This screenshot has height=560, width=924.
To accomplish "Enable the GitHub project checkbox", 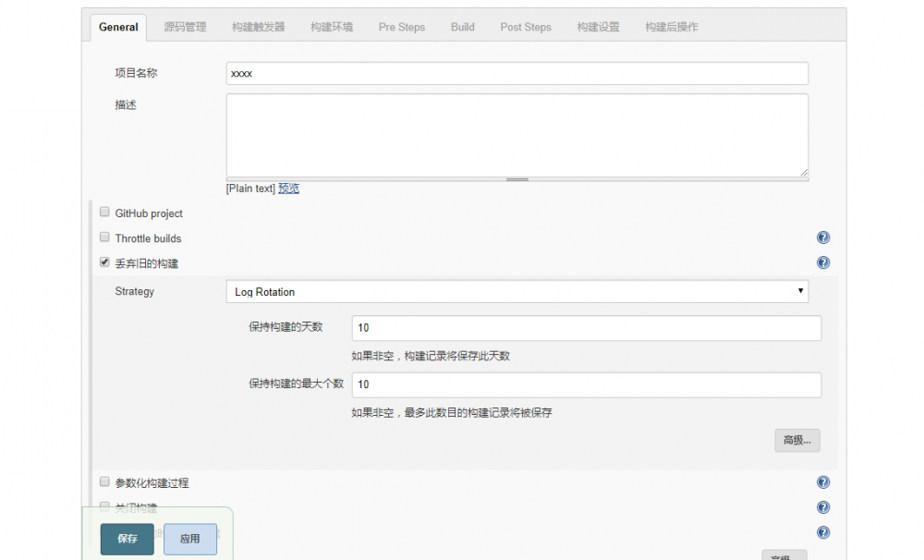I will [x=104, y=211].
